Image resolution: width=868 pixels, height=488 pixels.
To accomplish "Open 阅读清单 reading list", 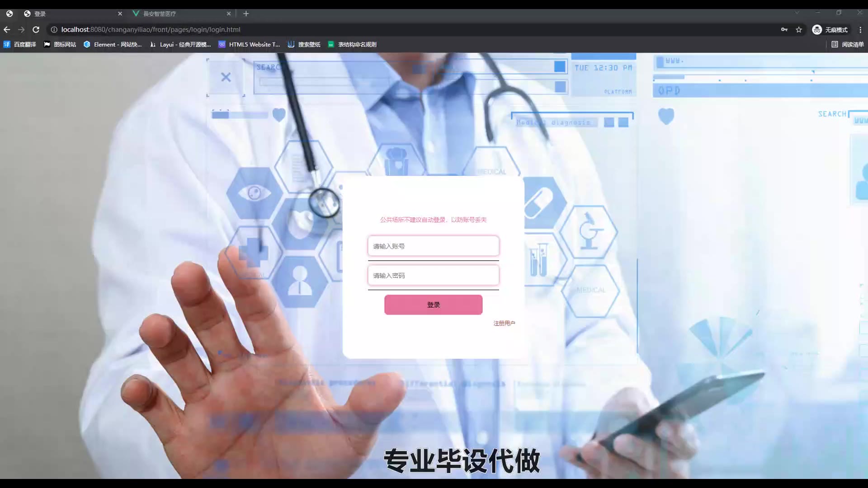I will (848, 44).
